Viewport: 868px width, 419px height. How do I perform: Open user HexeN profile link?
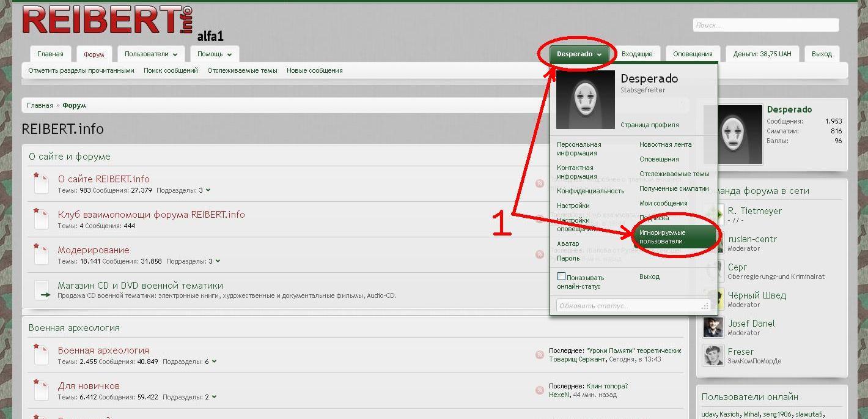559,395
